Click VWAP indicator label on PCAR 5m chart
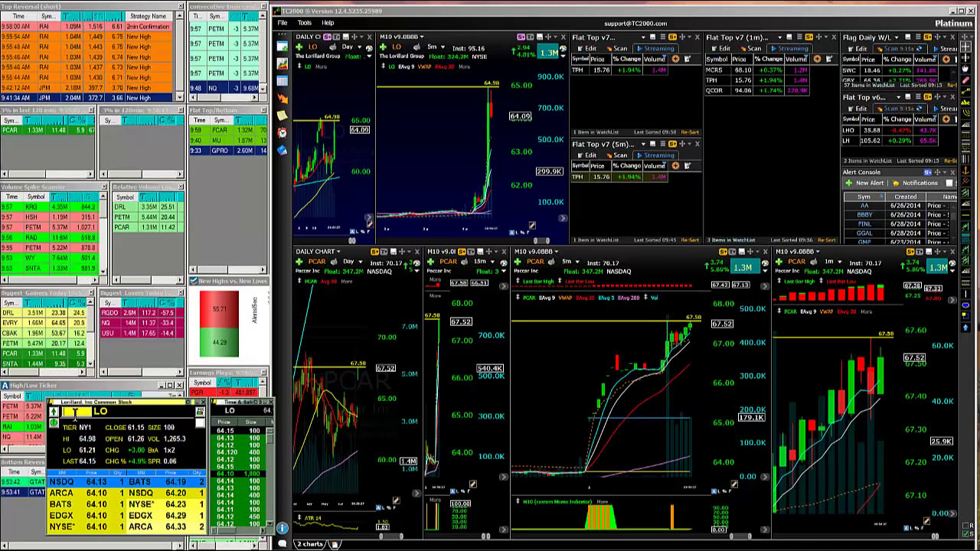The height and width of the screenshot is (551, 980). click(x=566, y=297)
